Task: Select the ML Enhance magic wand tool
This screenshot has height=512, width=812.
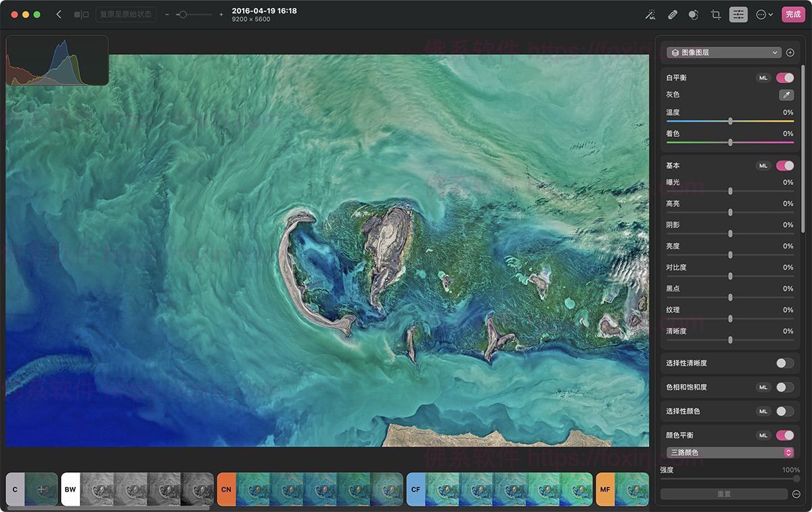Action: [650, 14]
